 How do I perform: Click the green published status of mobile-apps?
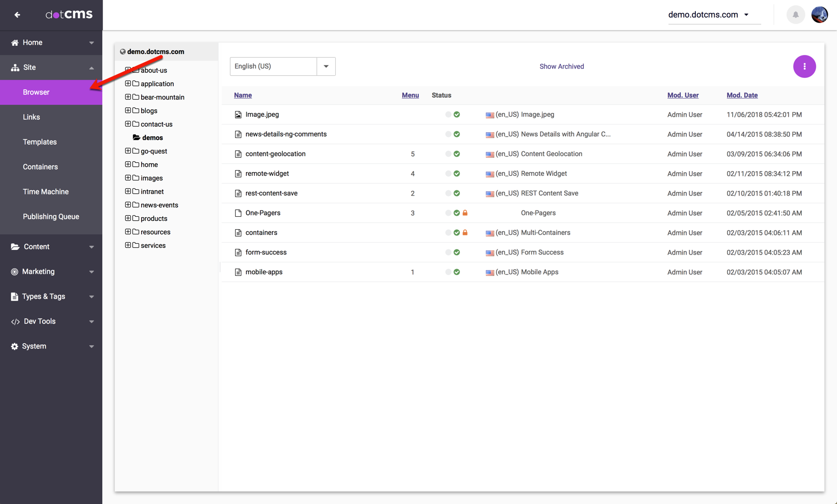457,272
